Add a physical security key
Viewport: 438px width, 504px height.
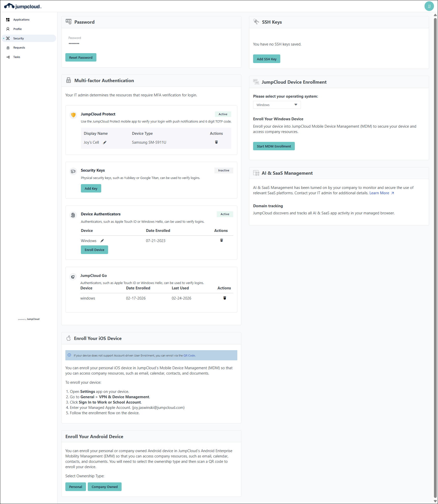coord(91,188)
